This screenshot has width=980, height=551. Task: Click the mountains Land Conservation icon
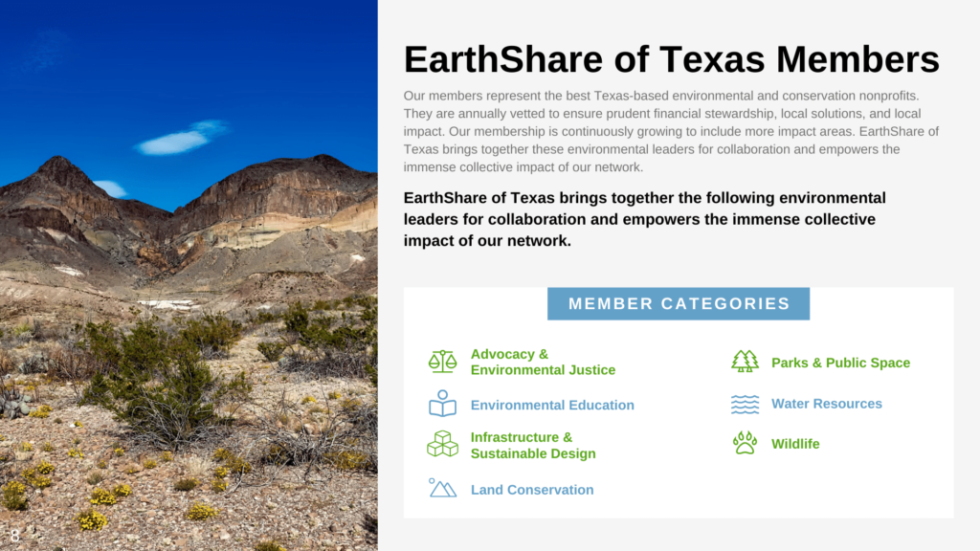[x=441, y=488]
